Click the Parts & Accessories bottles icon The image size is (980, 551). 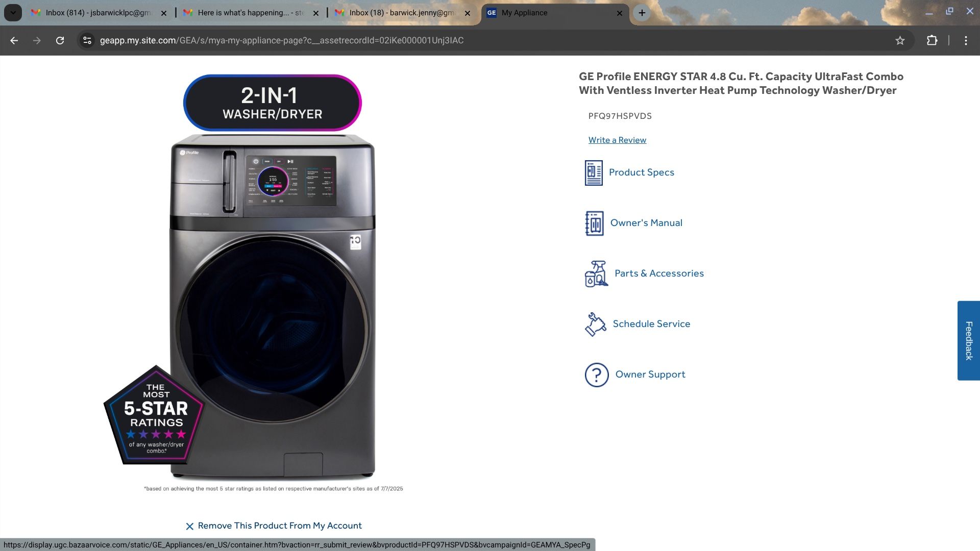pyautogui.click(x=596, y=274)
